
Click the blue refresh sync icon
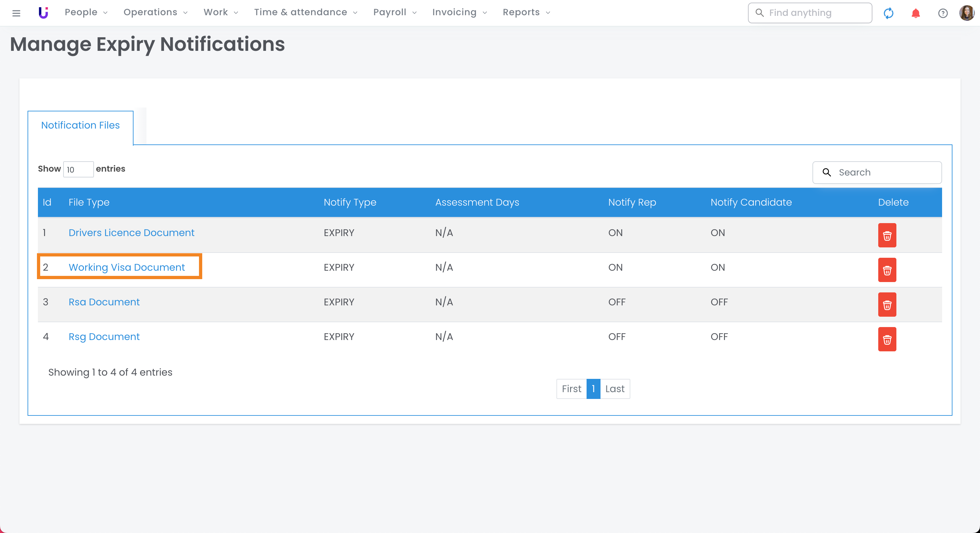click(888, 13)
